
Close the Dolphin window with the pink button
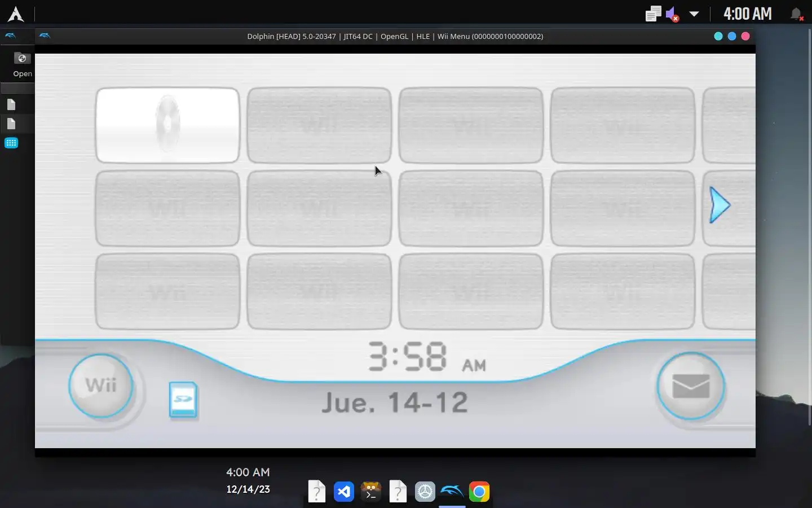[x=745, y=36]
